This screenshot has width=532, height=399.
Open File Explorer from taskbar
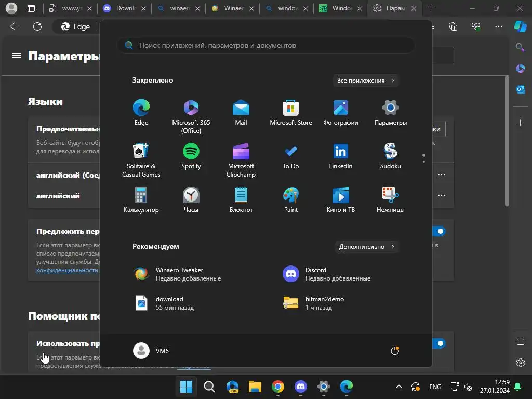pos(255,387)
